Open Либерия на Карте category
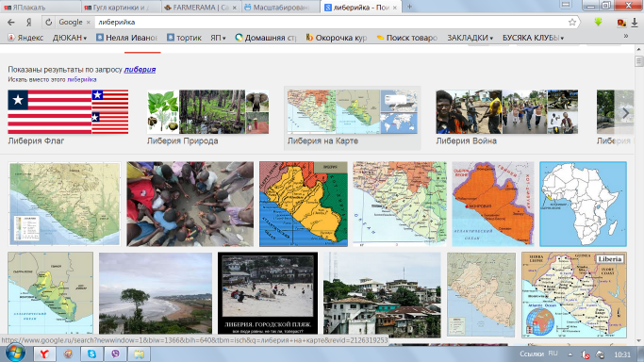Screen dimensions: 644x362 pyautogui.click(x=353, y=118)
